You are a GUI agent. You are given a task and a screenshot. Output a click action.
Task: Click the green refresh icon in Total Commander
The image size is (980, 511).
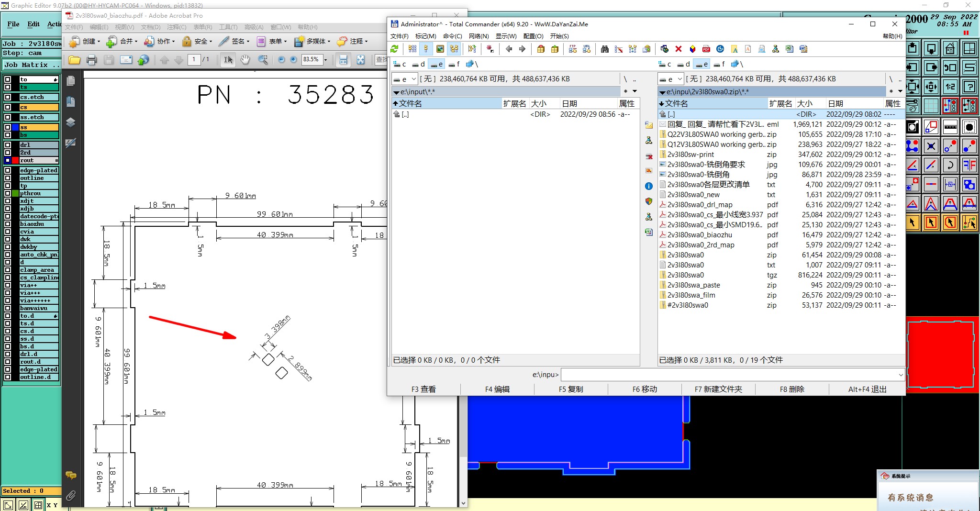pos(394,49)
